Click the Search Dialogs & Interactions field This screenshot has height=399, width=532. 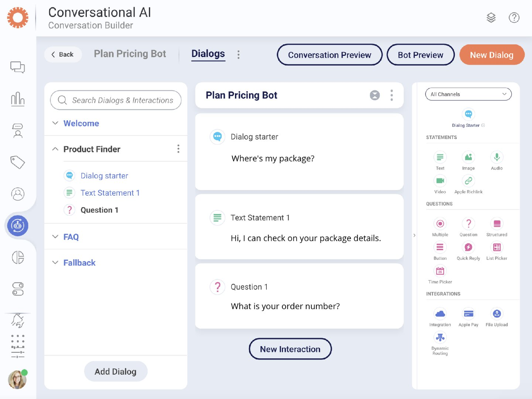(x=116, y=100)
